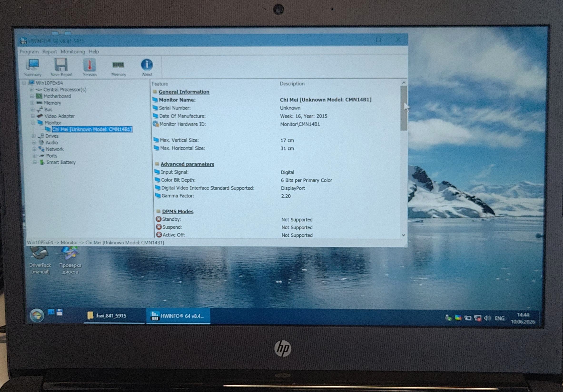
Task: Click the blue tiles quick launch icon
Action: [x=51, y=312]
